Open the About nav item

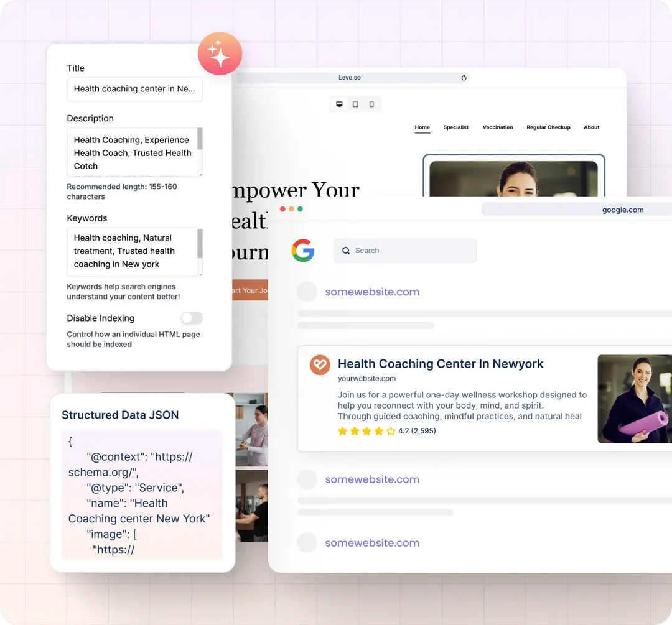tap(592, 127)
